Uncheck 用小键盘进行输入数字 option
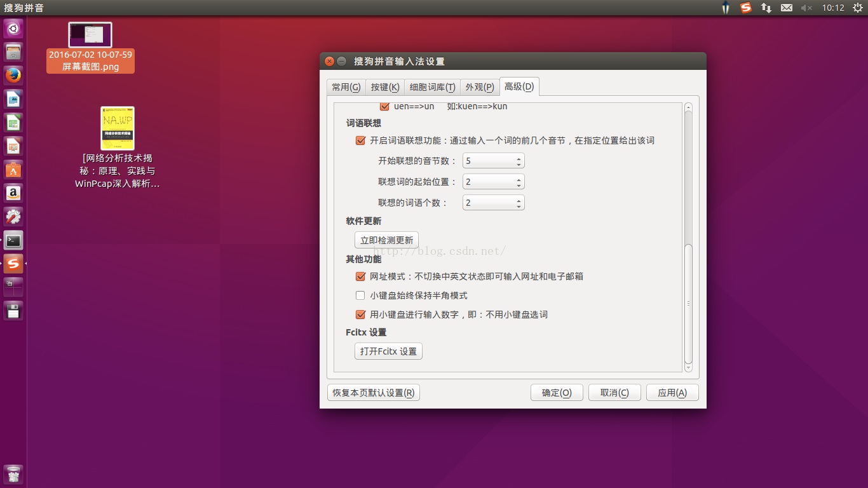Screen dimensions: 868x488 (360, 315)
